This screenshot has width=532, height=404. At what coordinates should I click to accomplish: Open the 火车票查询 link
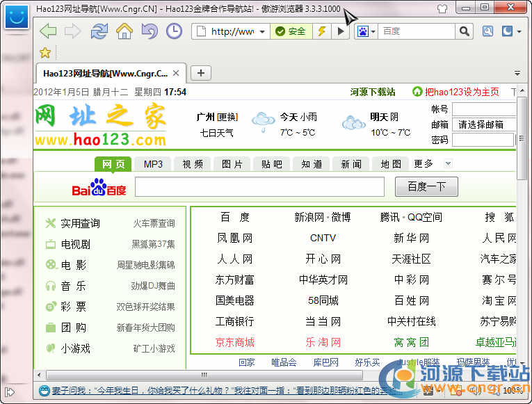(x=154, y=223)
